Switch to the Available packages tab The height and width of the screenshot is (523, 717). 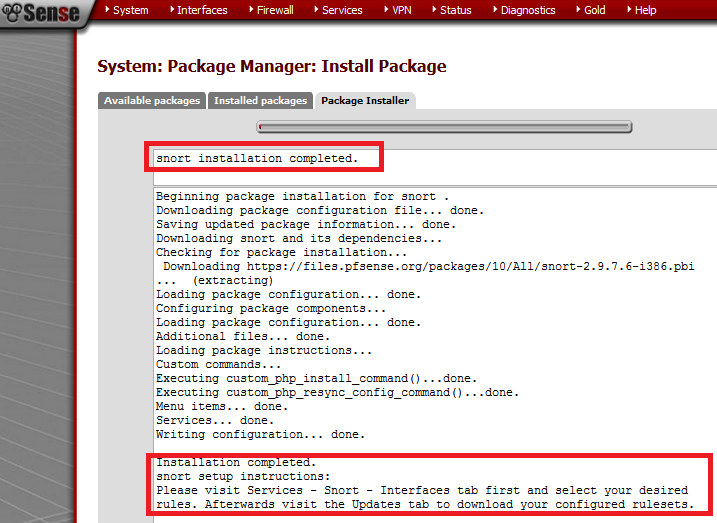pyautogui.click(x=152, y=100)
